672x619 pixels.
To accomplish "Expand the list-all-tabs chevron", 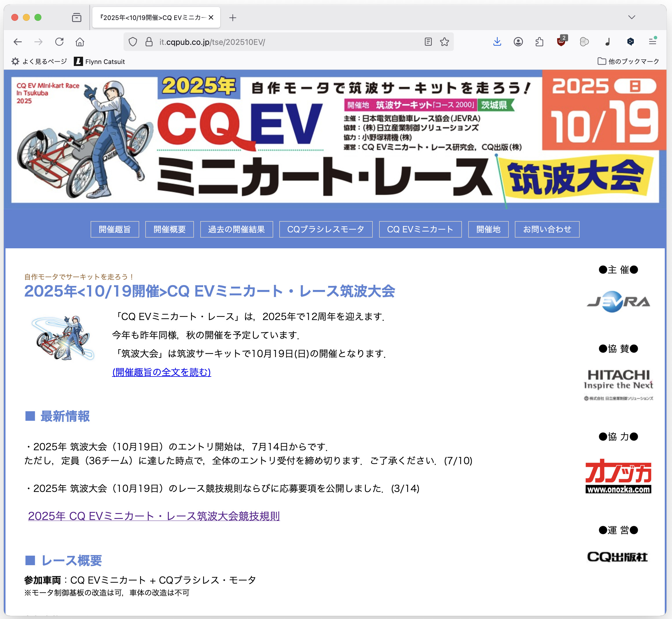I will coord(631,17).
